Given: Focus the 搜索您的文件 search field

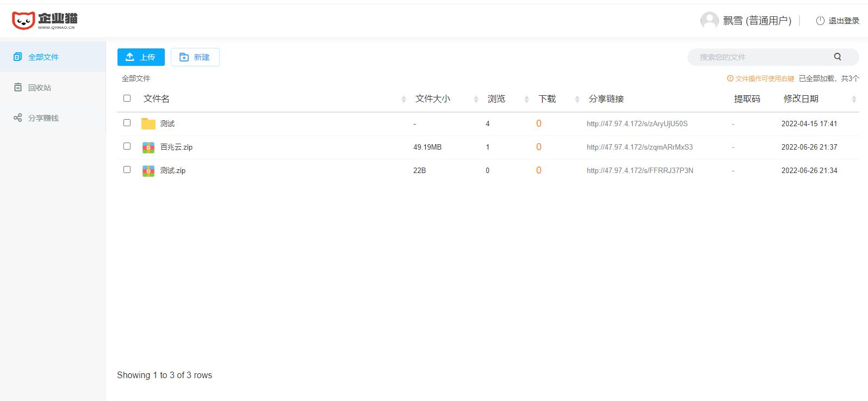Looking at the screenshot, I should tap(761, 57).
